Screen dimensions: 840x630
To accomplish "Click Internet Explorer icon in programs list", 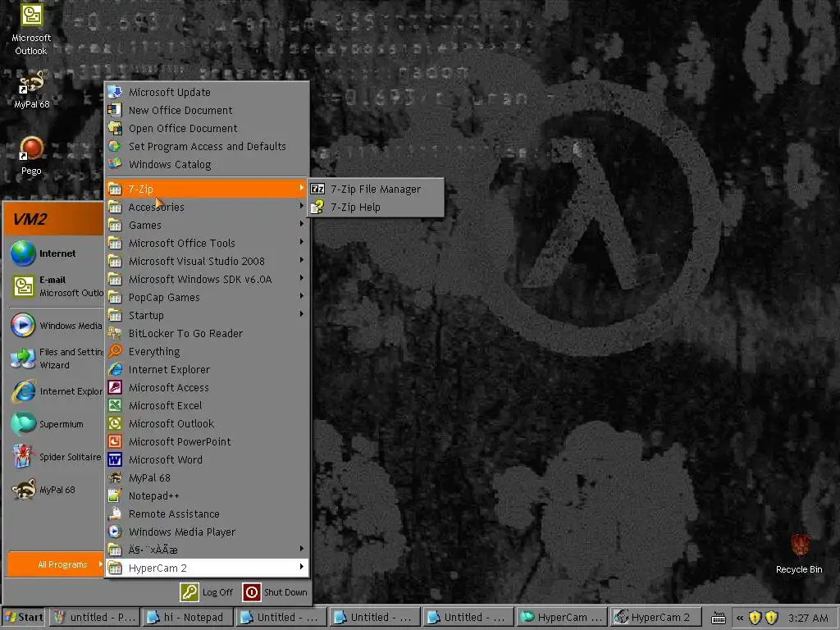I will pos(115,370).
